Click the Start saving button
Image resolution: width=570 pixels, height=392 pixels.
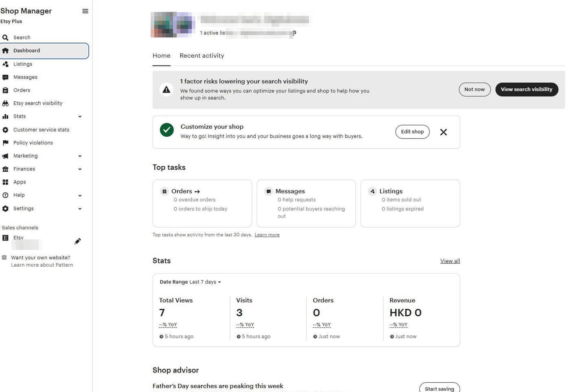click(x=439, y=388)
